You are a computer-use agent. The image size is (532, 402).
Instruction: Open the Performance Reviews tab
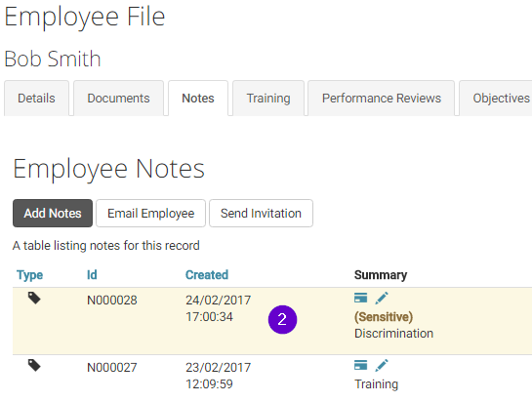coord(382,98)
